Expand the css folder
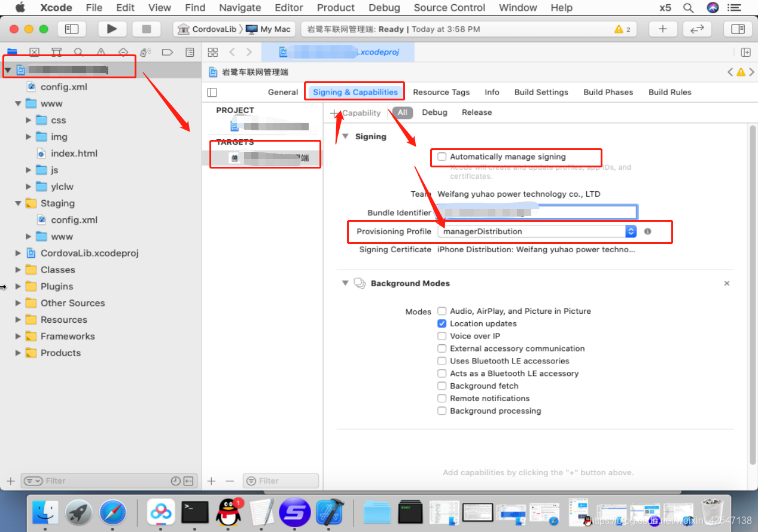 28,120
